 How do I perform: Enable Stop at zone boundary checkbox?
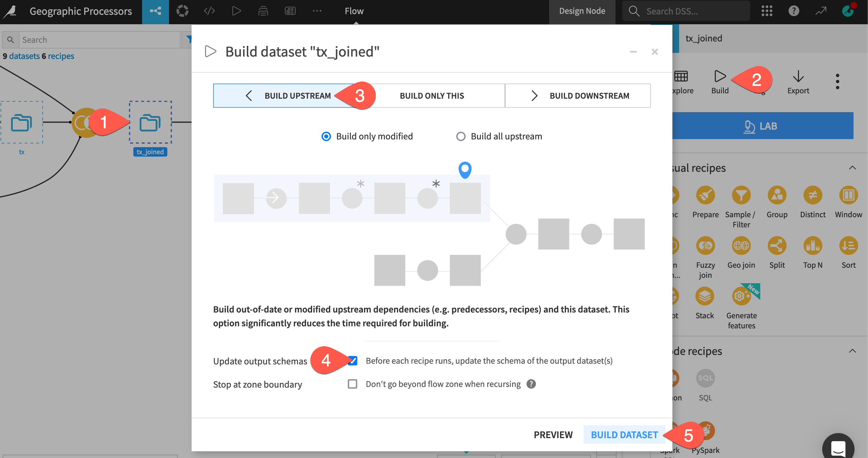point(353,384)
